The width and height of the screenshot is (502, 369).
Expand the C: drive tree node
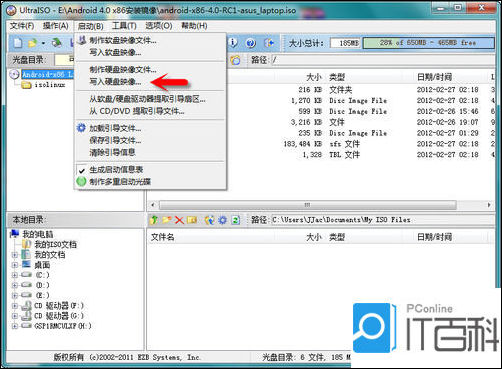click(14, 275)
